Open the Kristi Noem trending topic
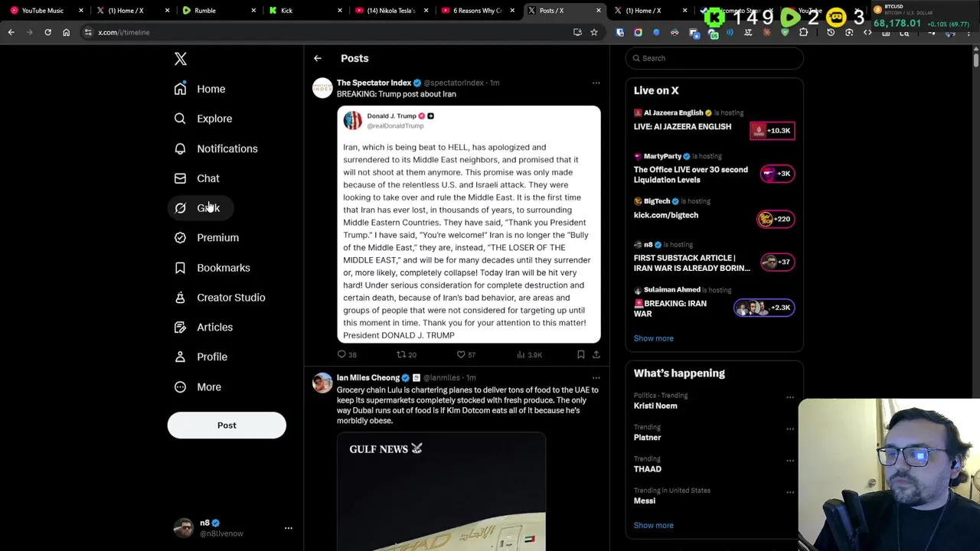The image size is (980, 551). pyautogui.click(x=655, y=406)
